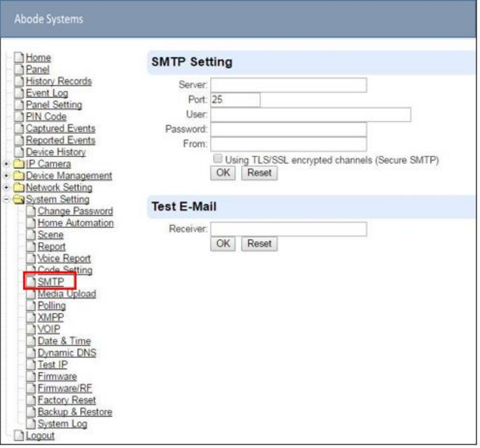Expand the Network Setting tree node
The width and height of the screenshot is (480, 448).
tap(6, 187)
